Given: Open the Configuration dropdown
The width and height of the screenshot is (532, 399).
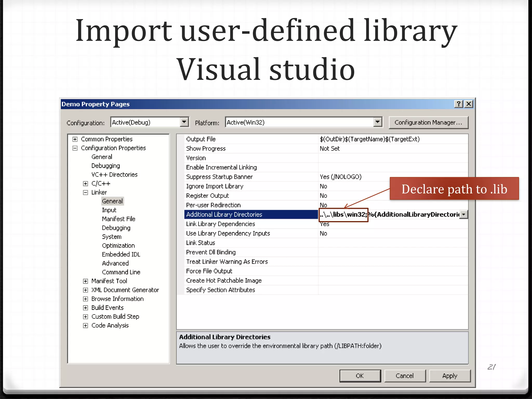Looking at the screenshot, I should (x=184, y=122).
